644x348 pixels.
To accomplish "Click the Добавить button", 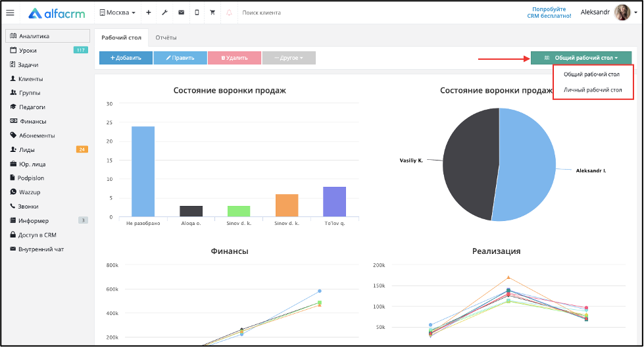I will (126, 58).
